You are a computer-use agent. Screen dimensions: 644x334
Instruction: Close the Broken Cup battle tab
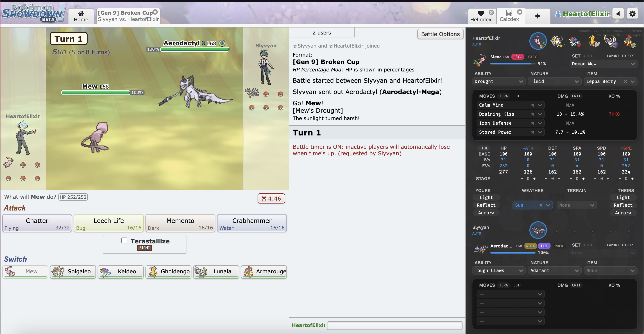point(155,12)
